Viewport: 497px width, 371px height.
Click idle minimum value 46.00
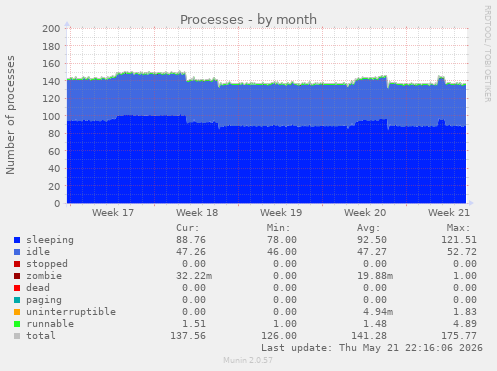tap(282, 252)
